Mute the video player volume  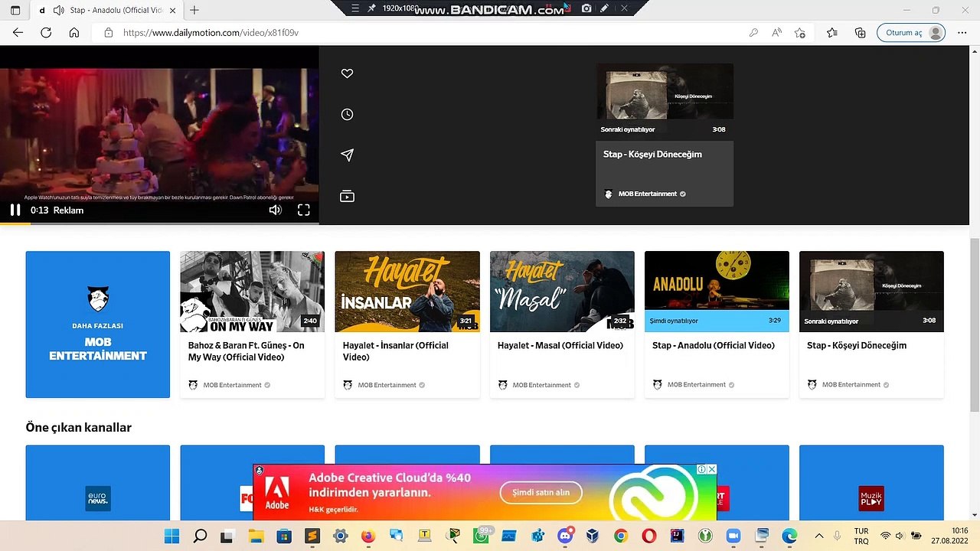(x=275, y=210)
